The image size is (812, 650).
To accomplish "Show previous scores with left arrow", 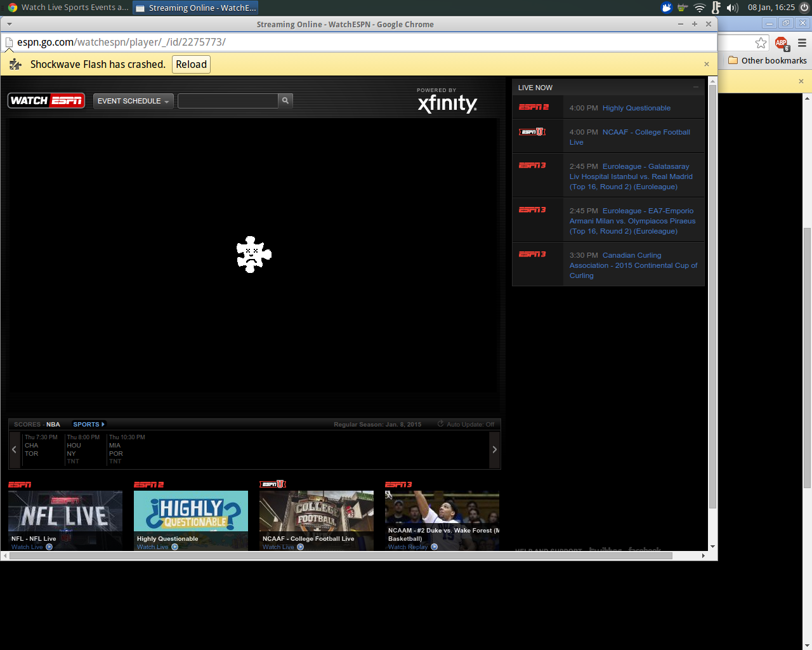I will point(15,449).
